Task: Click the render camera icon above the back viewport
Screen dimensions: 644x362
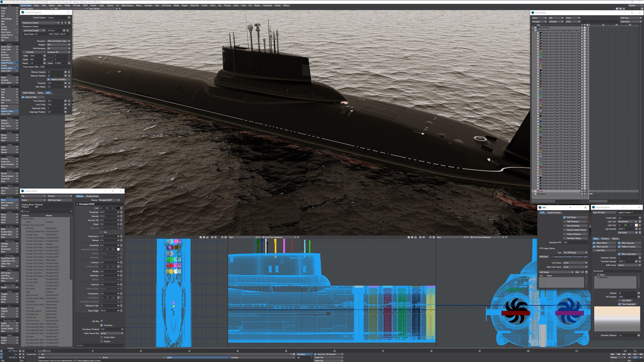Action: pos(409,237)
